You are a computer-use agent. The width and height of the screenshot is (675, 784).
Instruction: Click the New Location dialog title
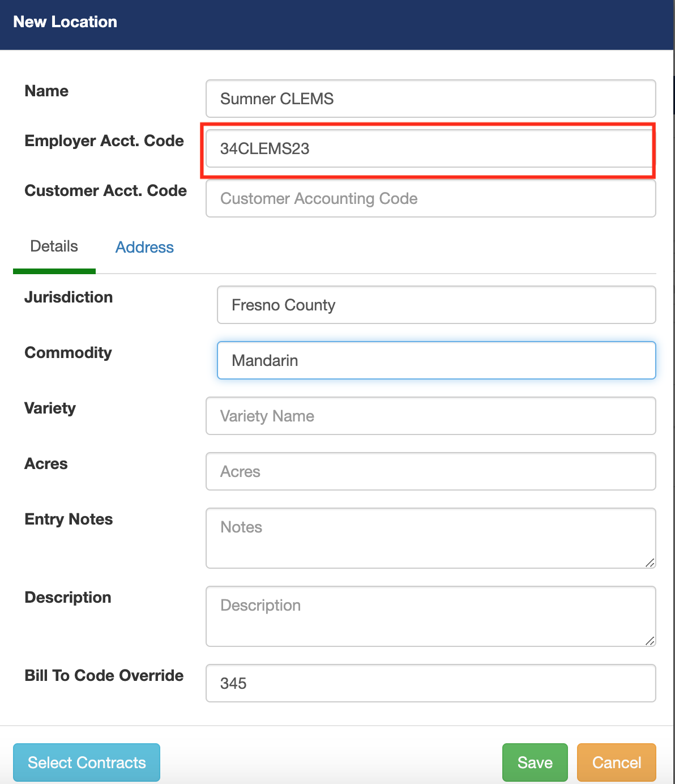coord(65,22)
